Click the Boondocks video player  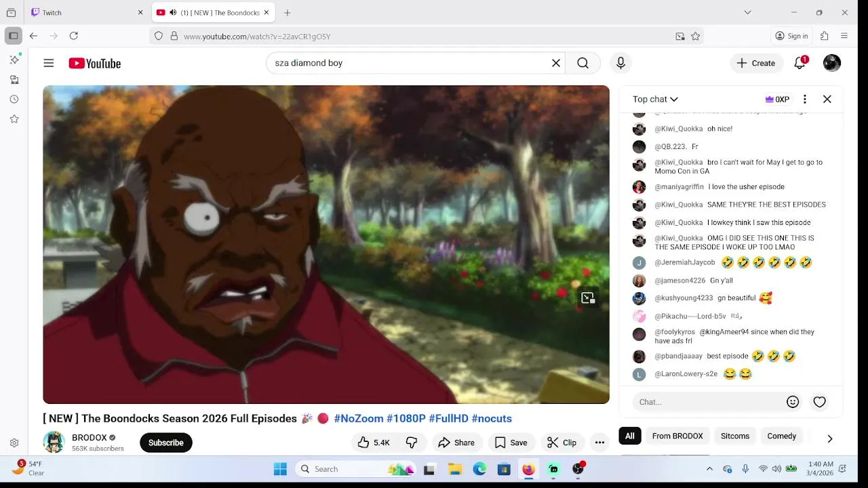[x=326, y=245]
